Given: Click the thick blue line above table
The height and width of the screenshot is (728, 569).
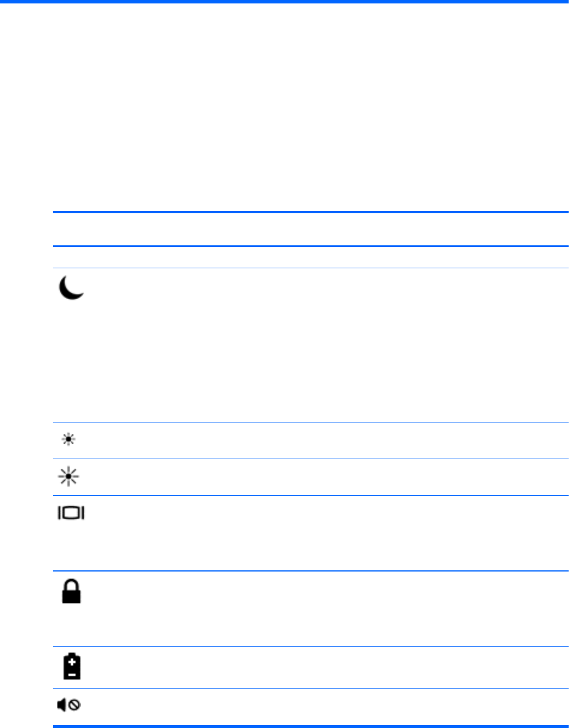Looking at the screenshot, I should (311, 212).
